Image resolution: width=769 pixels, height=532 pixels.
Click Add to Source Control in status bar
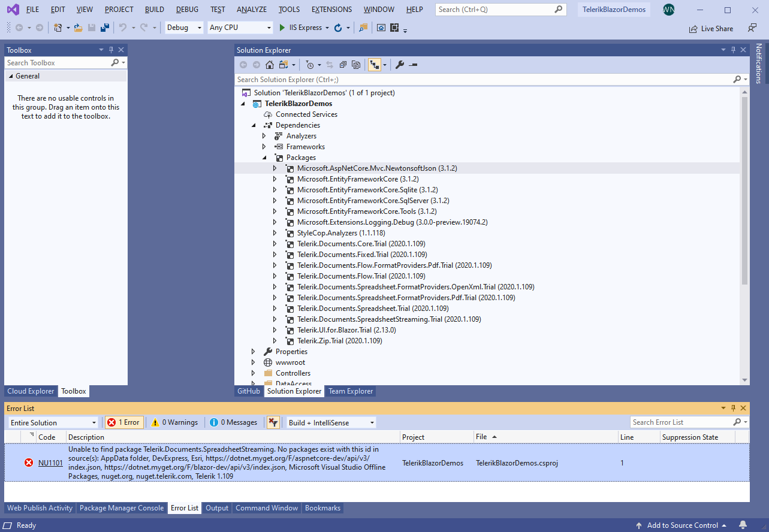[681, 525]
